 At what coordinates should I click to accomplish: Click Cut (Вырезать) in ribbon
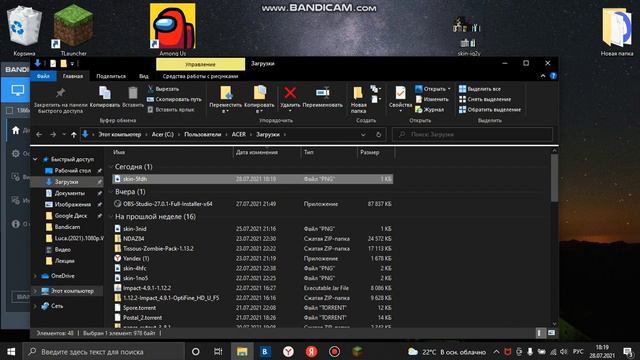163,89
